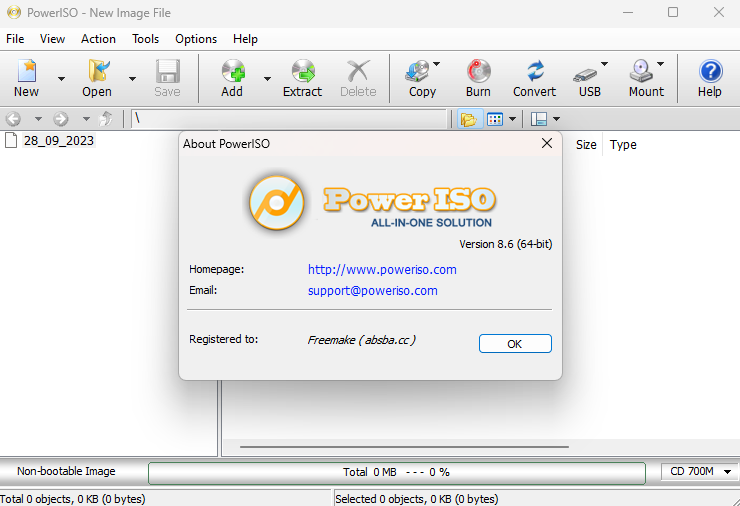Open the http://www.poweriso.com homepage link
Viewport: 740px width, 506px height.
[x=382, y=270]
